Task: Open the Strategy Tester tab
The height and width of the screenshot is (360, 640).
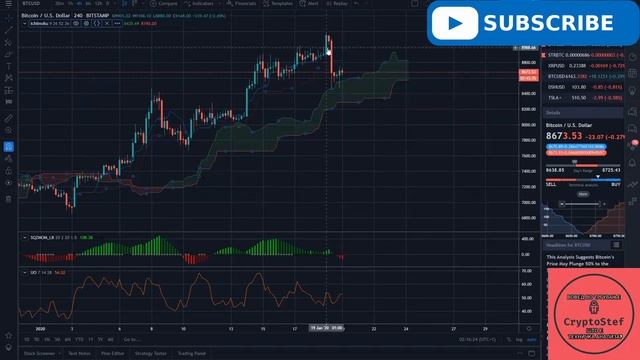Action: click(x=151, y=353)
